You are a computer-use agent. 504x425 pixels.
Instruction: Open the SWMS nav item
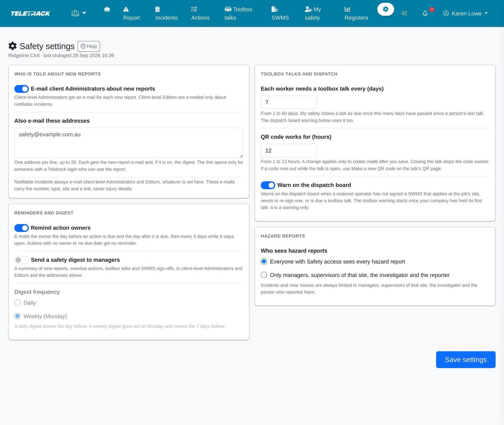point(280,14)
